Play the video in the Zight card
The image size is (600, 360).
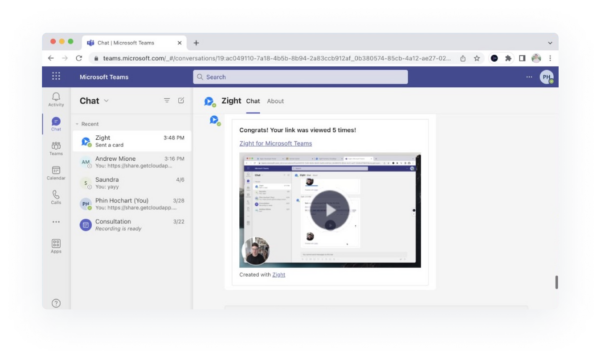329,210
